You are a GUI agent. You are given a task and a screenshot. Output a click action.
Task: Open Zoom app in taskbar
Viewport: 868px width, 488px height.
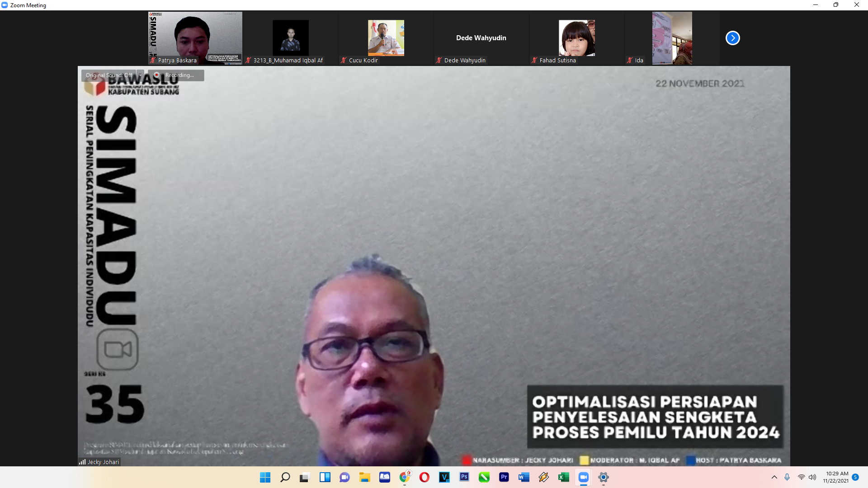click(x=583, y=477)
